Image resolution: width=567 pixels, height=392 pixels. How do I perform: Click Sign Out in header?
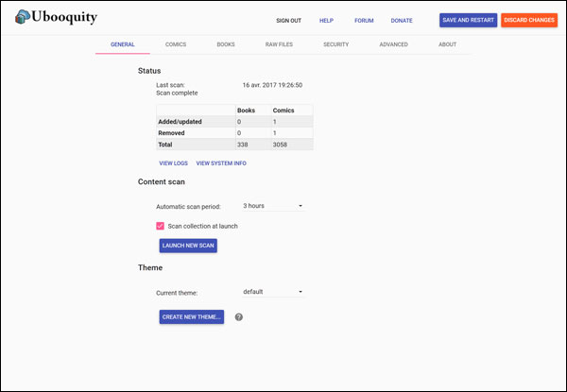[288, 21]
